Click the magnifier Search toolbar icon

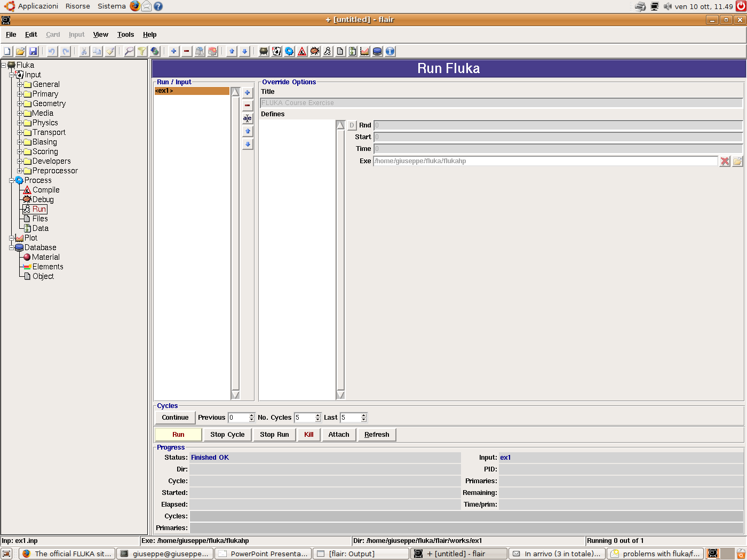pos(129,51)
